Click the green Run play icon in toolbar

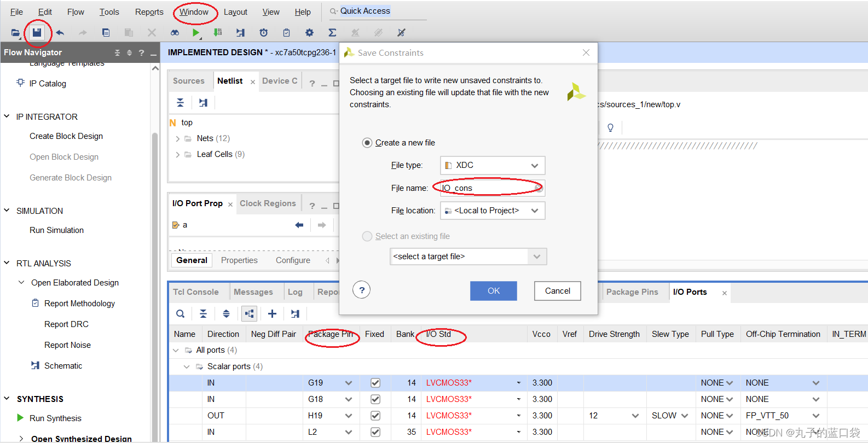(x=195, y=33)
